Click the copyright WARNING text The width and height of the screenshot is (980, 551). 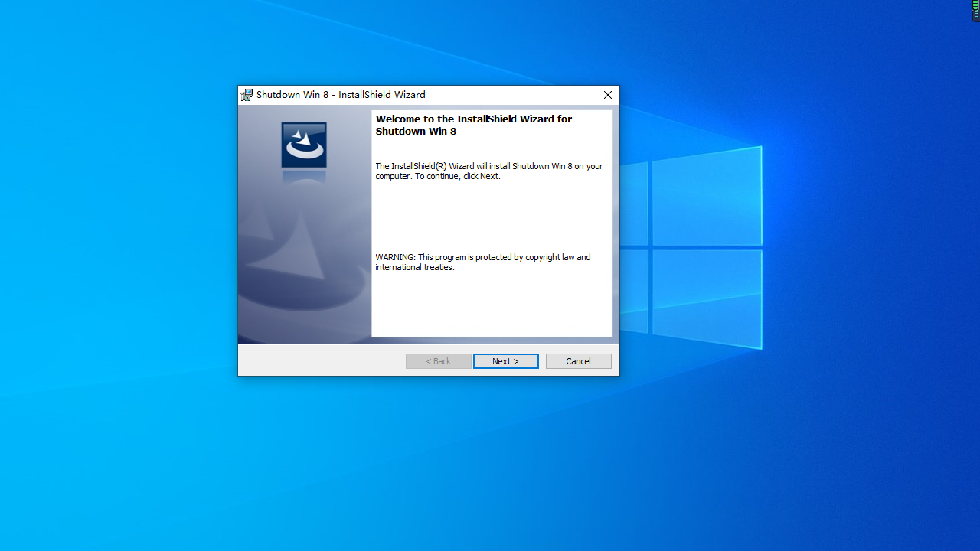(x=483, y=262)
